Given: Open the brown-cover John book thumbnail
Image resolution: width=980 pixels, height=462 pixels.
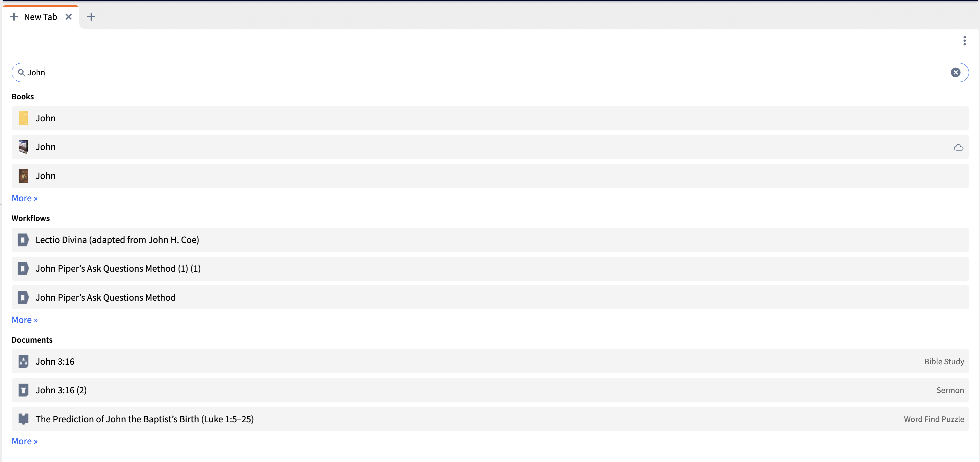Looking at the screenshot, I should pyautogui.click(x=24, y=176).
